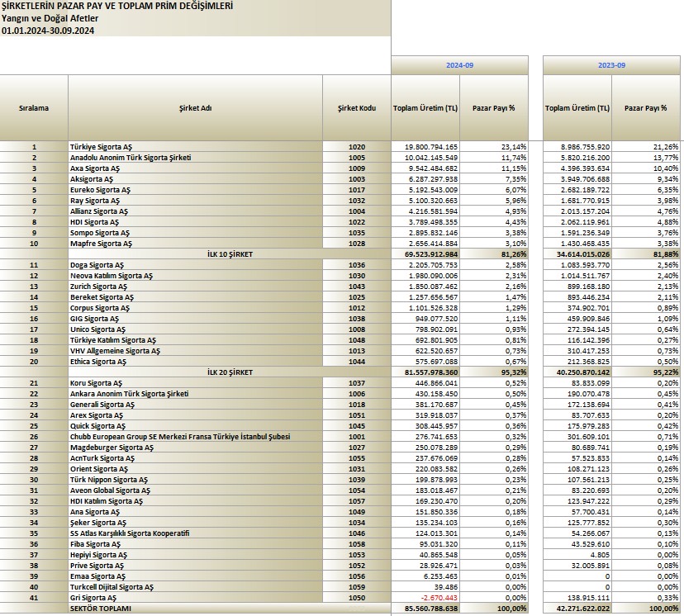Viewport: 684px width, 616px height.
Task: Click Unico Sigorta AŞ cell
Action: tap(195, 329)
